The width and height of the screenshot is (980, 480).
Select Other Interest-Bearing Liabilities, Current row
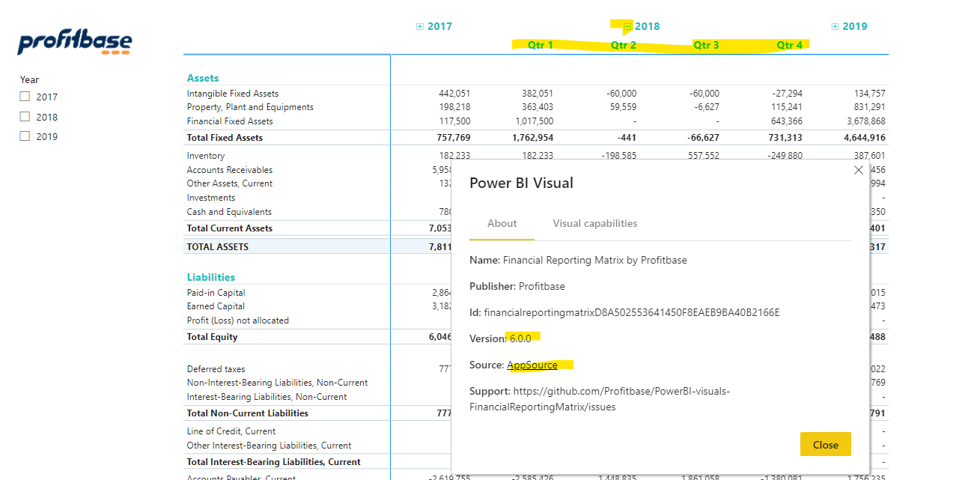(270, 446)
